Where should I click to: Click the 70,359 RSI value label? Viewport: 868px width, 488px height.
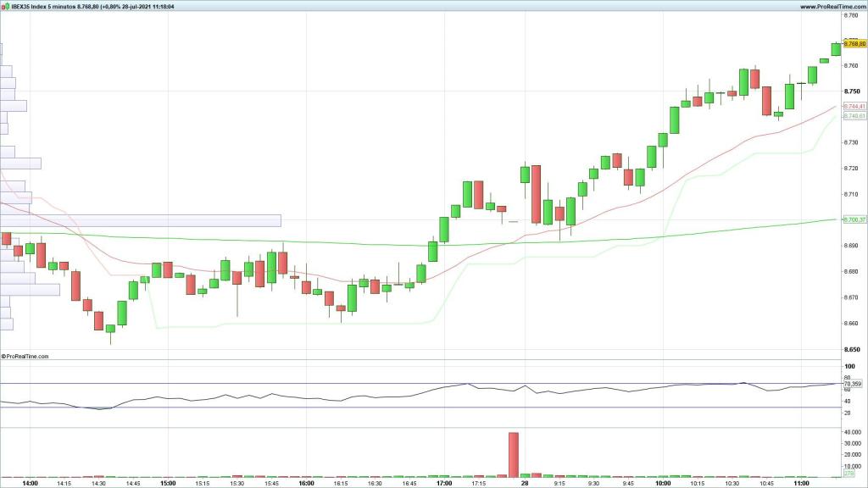(x=853, y=384)
